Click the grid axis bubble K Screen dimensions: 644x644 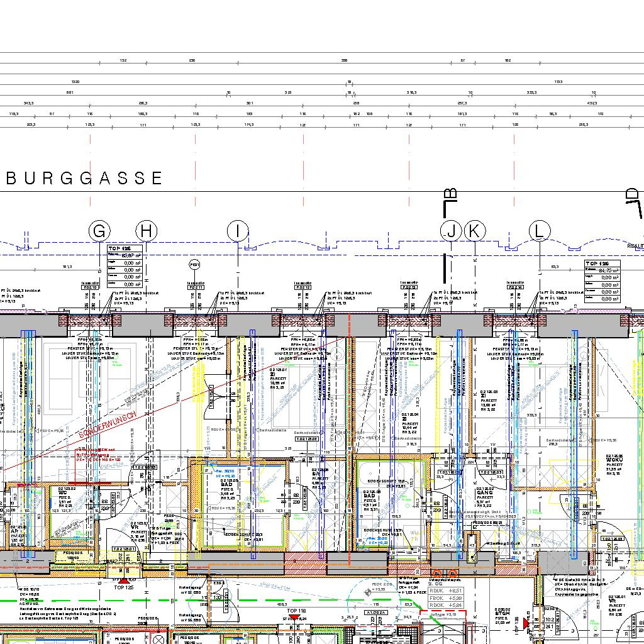click(x=475, y=231)
